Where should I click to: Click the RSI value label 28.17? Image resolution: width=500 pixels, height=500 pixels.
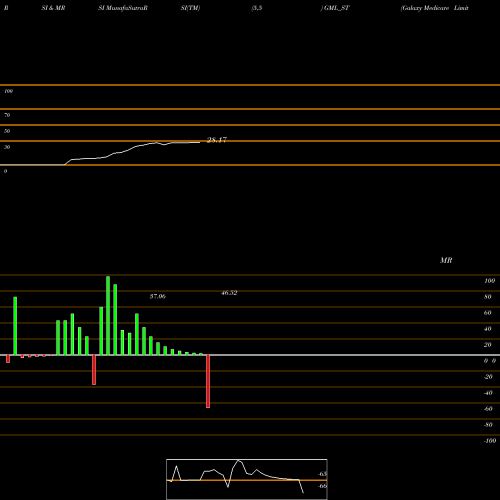(x=217, y=140)
